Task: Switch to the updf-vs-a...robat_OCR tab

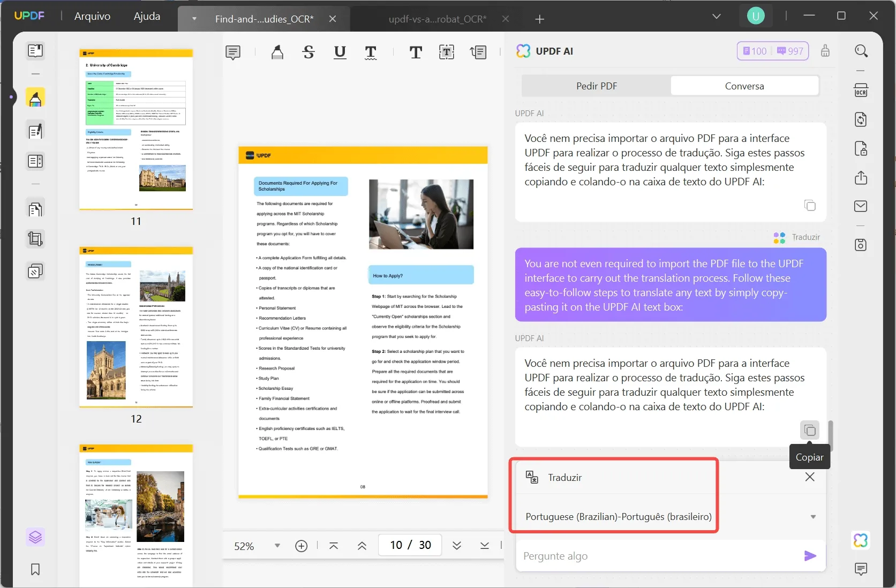Action: [438, 19]
